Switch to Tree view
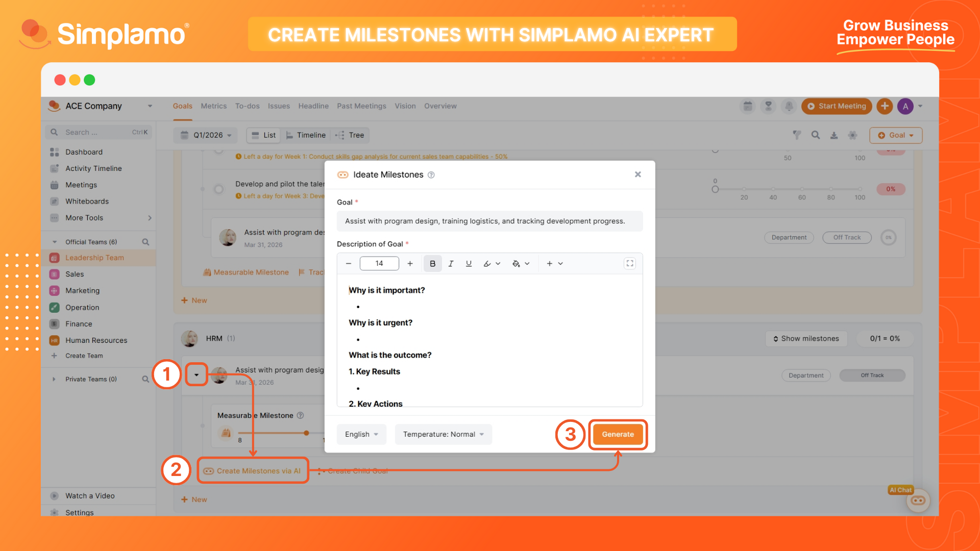Screen dimensions: 980x551 coord(350,135)
